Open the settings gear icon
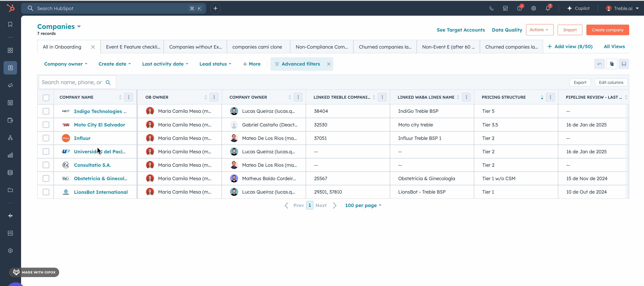The height and width of the screenshot is (286, 644). 533,8
